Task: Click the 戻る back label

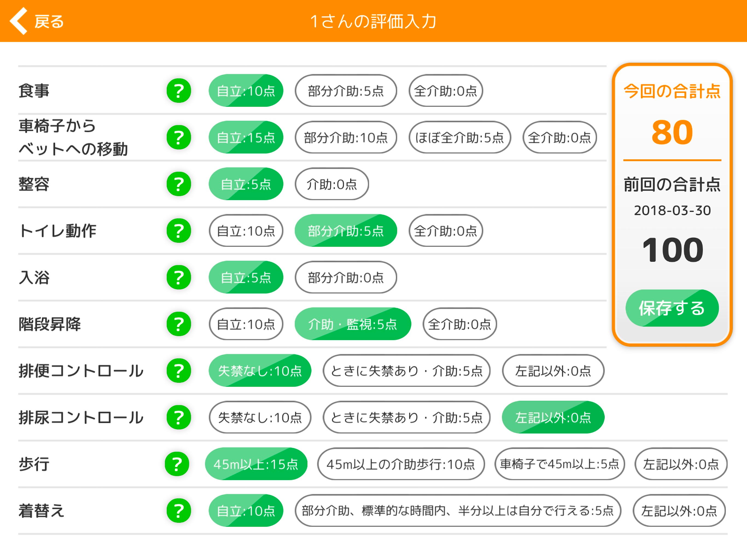Action: coord(49,22)
